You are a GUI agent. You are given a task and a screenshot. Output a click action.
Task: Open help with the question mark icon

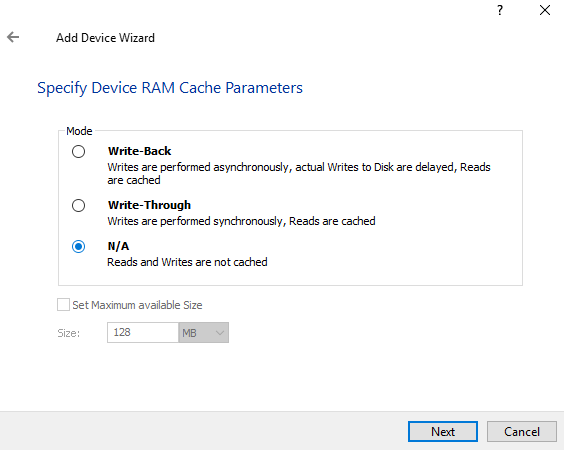[x=500, y=10]
